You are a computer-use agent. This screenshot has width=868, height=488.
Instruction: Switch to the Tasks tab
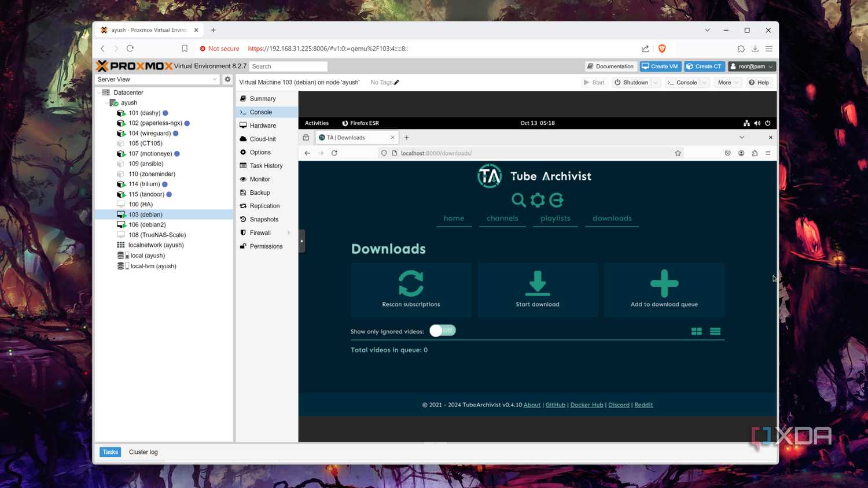(x=110, y=452)
